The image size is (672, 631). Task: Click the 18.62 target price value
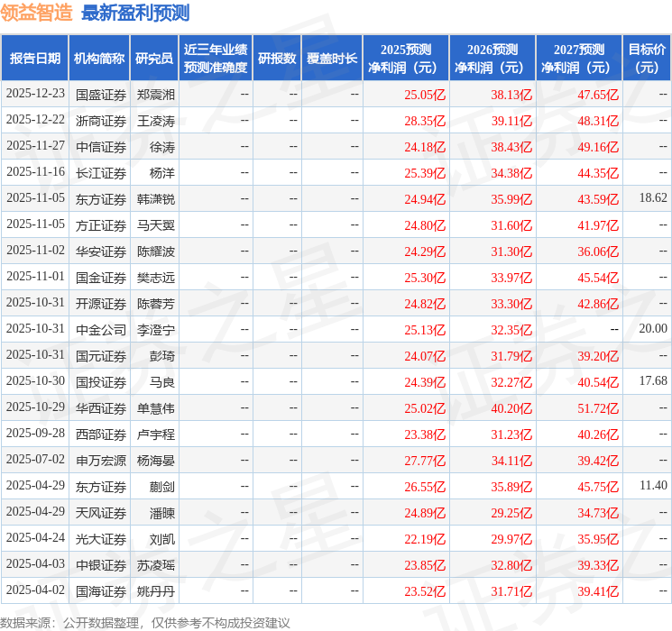pyautogui.click(x=652, y=197)
